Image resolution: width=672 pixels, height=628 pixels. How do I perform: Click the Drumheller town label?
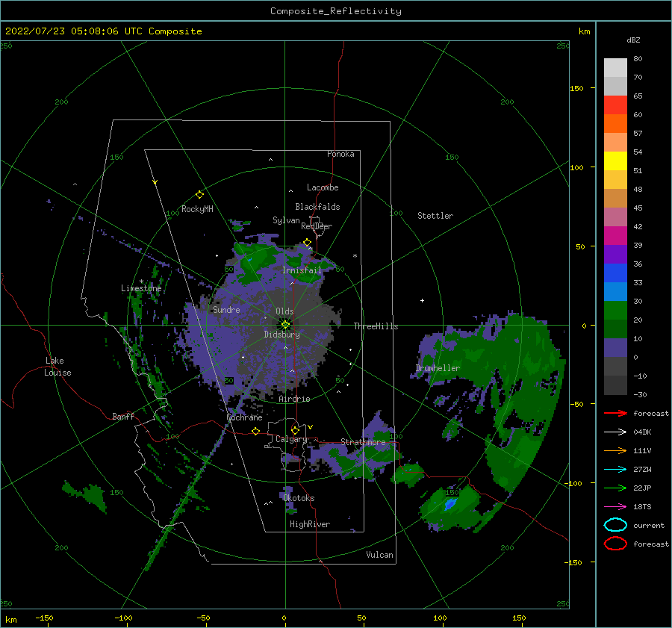click(x=438, y=368)
